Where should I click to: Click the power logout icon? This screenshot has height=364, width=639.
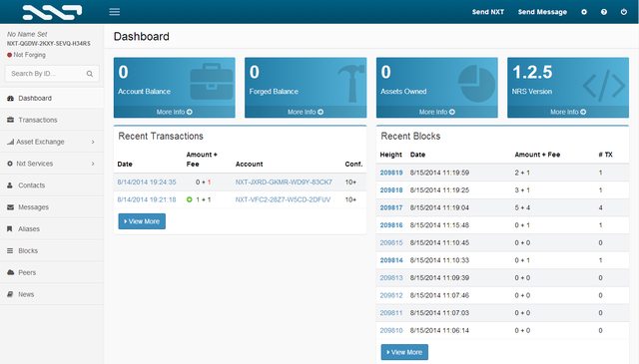624,12
